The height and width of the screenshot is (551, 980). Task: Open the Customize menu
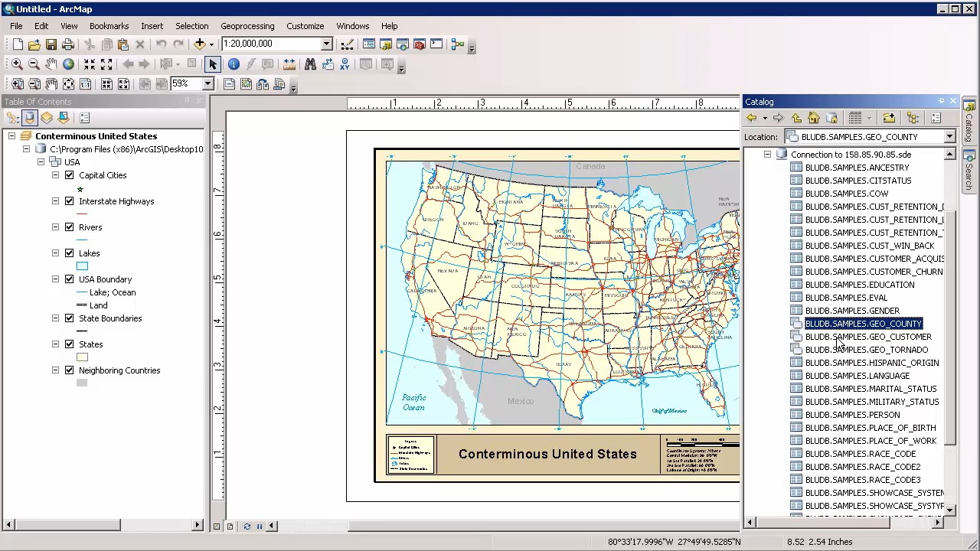tap(305, 26)
